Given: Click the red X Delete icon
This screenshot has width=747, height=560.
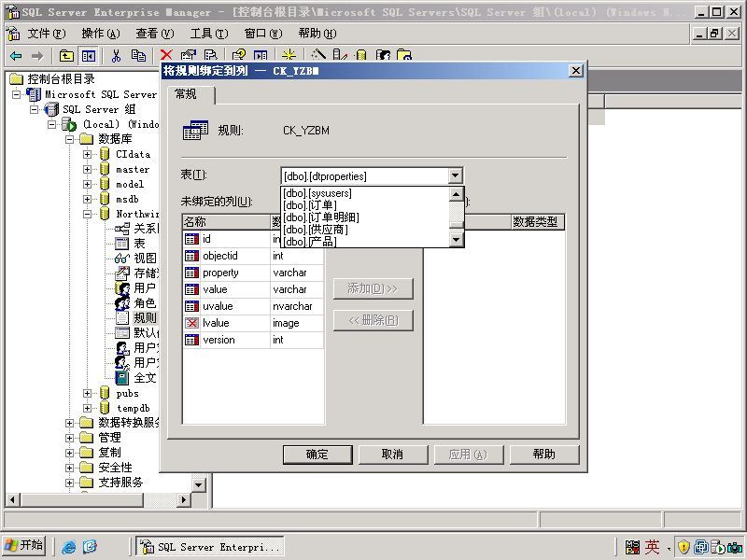Looking at the screenshot, I should (x=166, y=55).
